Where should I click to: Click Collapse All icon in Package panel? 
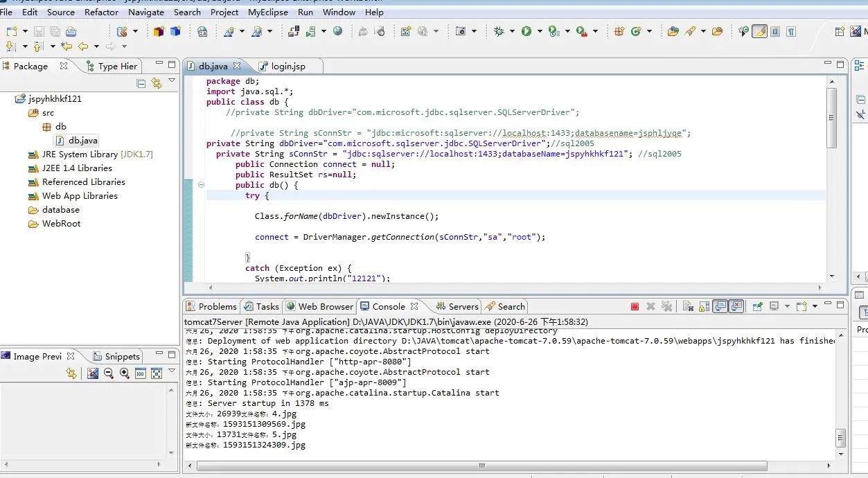[141, 83]
